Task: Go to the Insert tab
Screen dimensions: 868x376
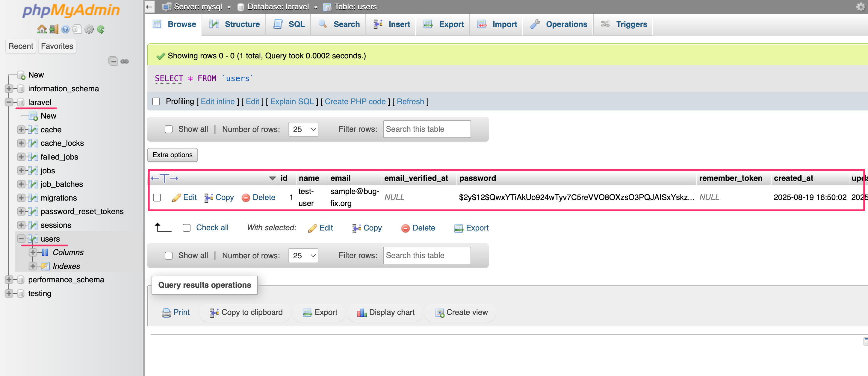Action: pyautogui.click(x=391, y=24)
